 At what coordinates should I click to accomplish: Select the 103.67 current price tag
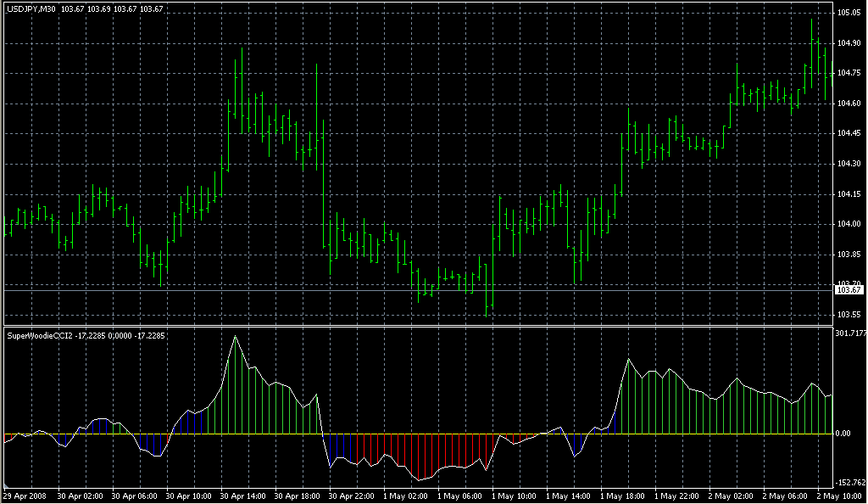click(x=849, y=290)
